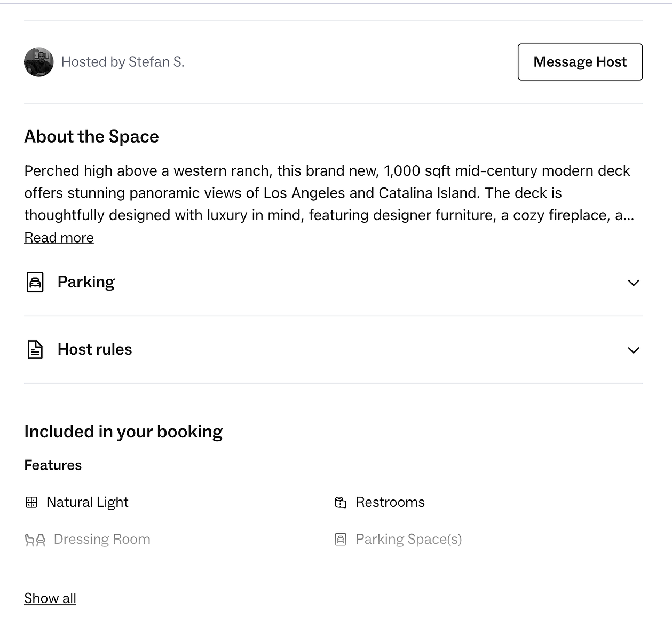Viewport: 672px width, 641px height.
Task: Click the Natural Light feature label
Action: pos(88,502)
